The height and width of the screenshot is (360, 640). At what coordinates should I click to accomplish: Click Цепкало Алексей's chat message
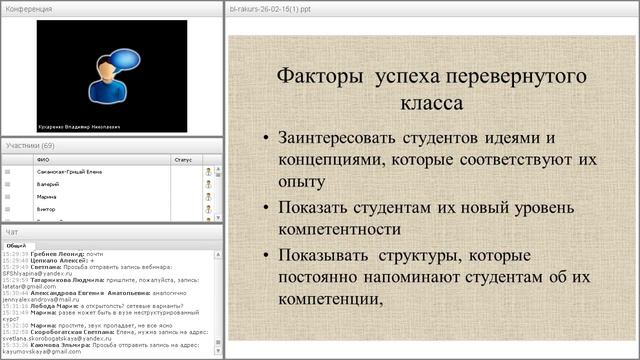49,260
